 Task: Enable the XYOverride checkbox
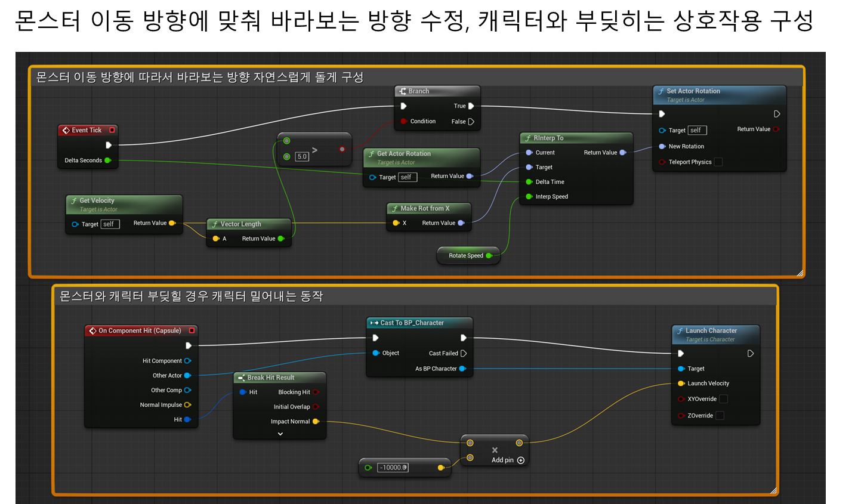click(723, 399)
